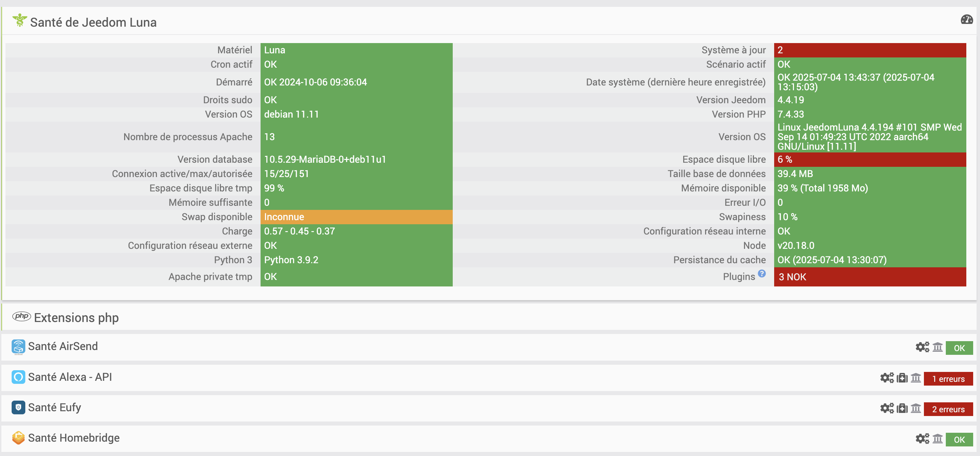Click the AirSend plugin logo icon
The height and width of the screenshot is (456, 980).
(18, 347)
